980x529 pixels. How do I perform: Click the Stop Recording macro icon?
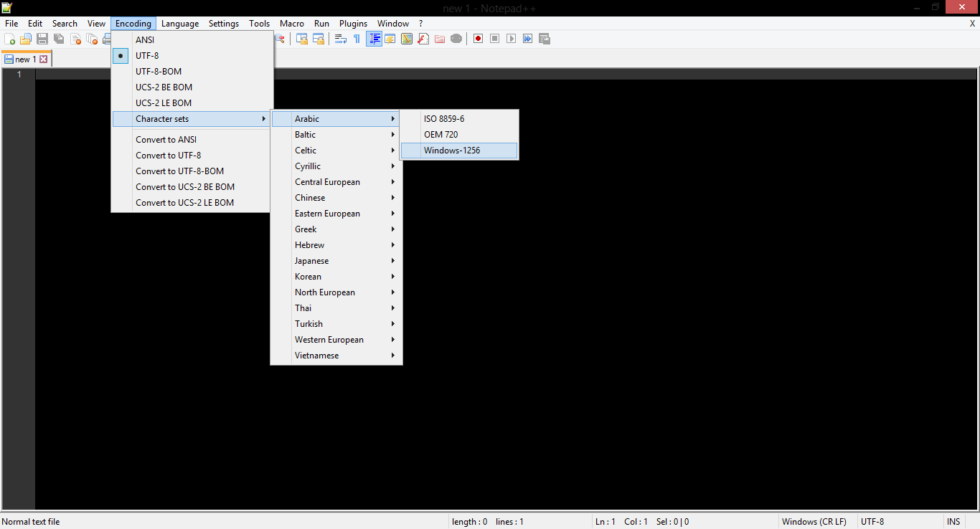pyautogui.click(x=495, y=39)
